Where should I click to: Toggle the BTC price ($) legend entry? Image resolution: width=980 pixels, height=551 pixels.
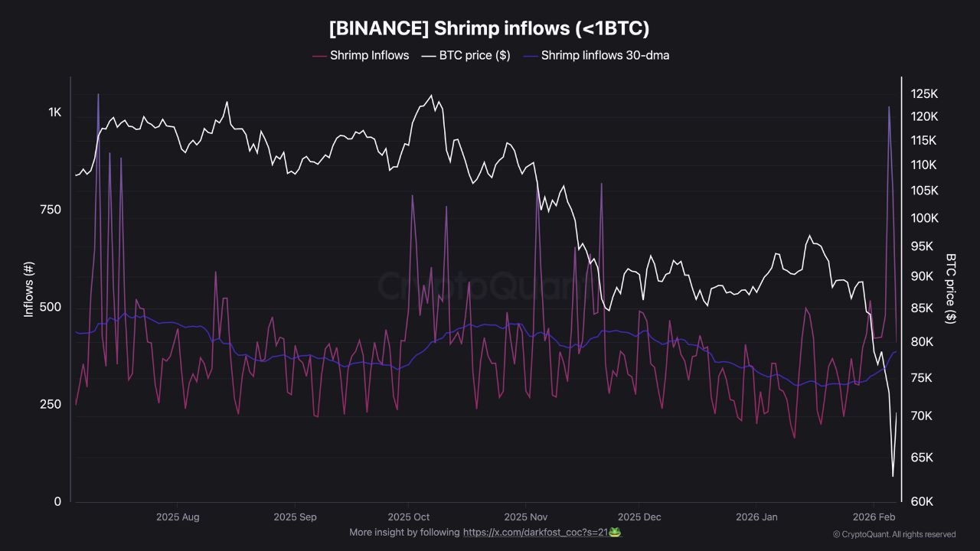point(474,56)
